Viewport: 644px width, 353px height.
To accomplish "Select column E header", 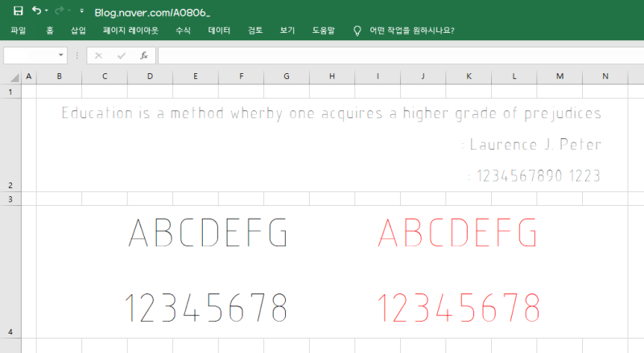I will click(196, 76).
